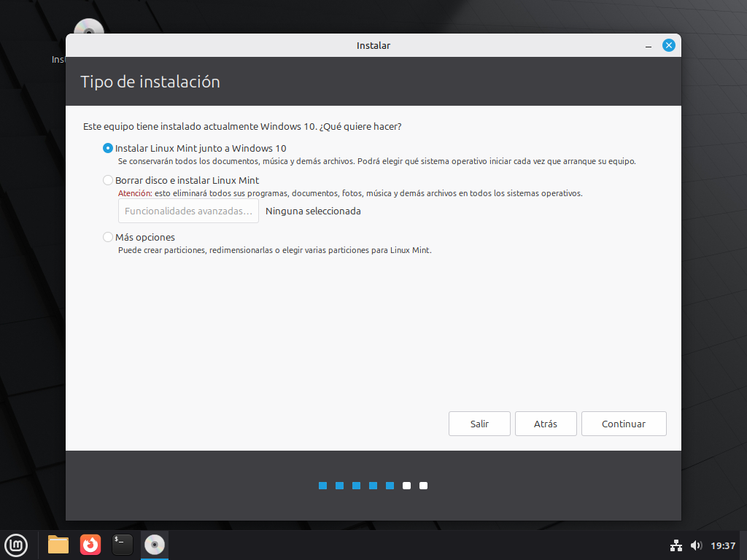Open the calendar from the 19:37 clock

point(723,545)
